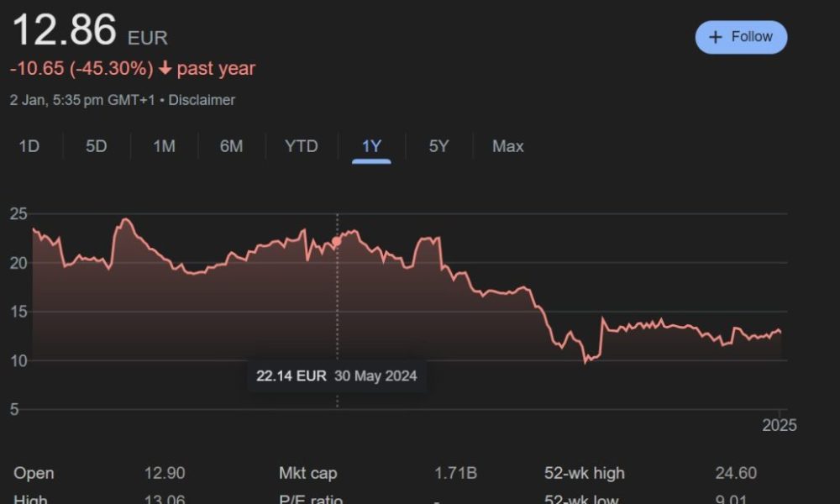Click the 52-wk high value 24.60
This screenshot has width=840, height=504.
736,474
